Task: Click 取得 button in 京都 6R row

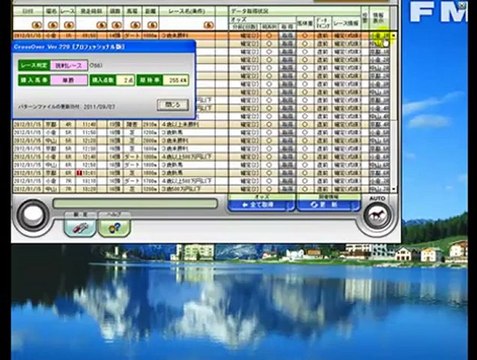Action: 287,173
